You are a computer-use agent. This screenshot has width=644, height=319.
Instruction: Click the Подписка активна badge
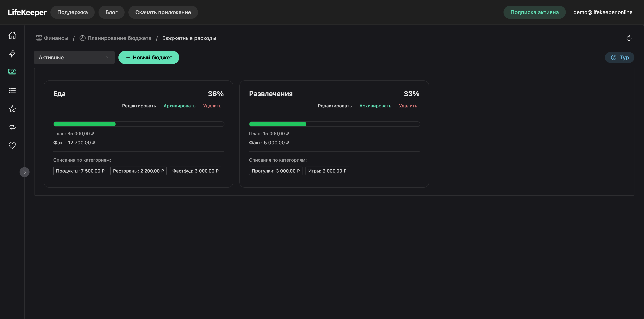click(535, 12)
